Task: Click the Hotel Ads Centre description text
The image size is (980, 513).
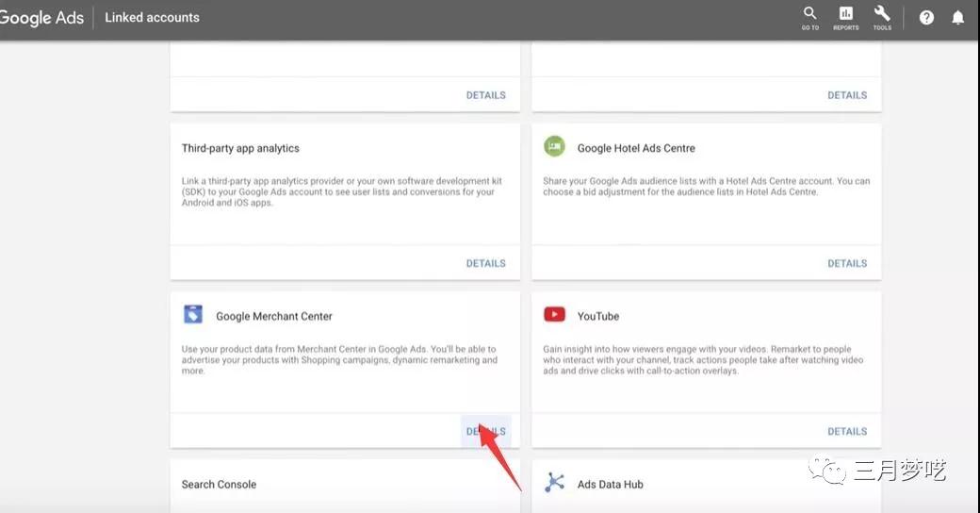Action: [x=706, y=187]
